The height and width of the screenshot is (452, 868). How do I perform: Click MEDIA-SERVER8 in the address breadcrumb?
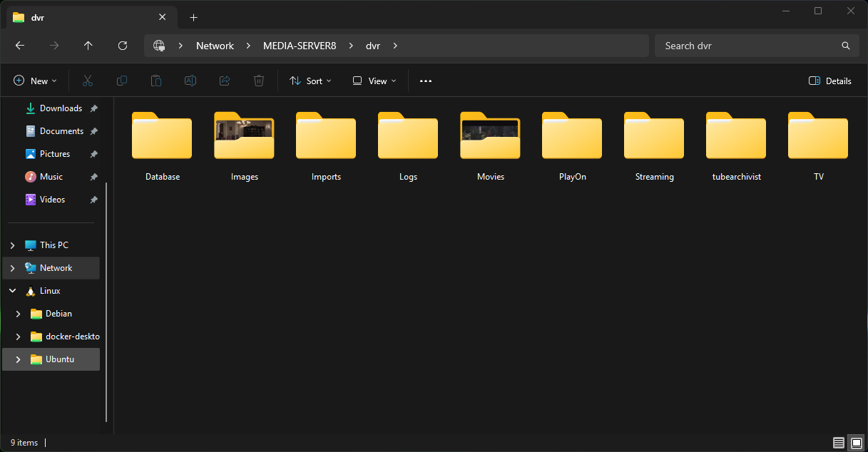point(299,46)
